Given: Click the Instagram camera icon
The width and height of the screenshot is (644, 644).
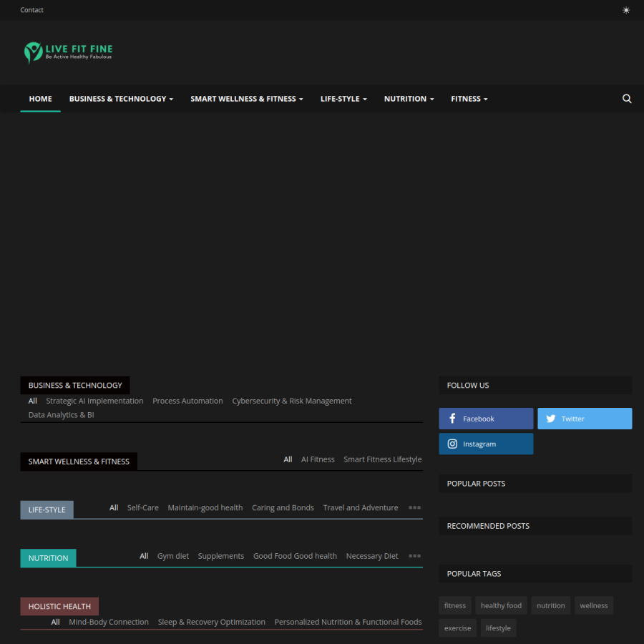Looking at the screenshot, I should [x=452, y=444].
